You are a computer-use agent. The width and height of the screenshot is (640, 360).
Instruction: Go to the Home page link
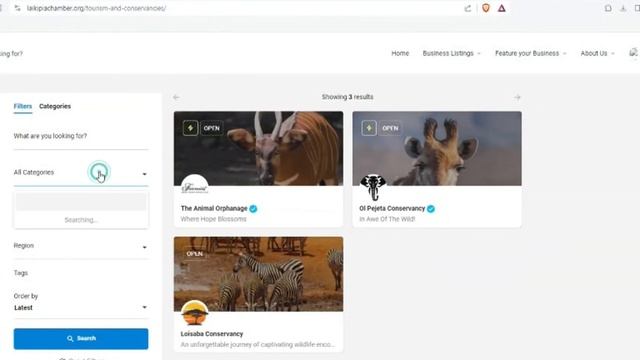pyautogui.click(x=400, y=53)
